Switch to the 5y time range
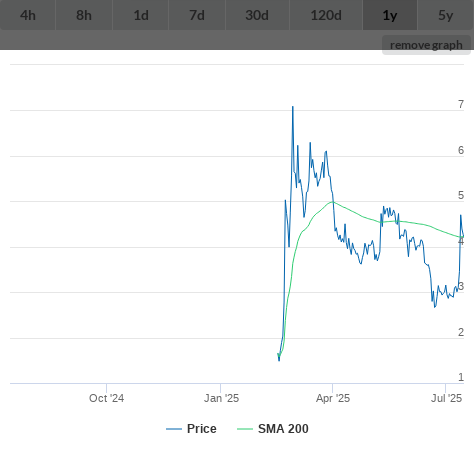 pyautogui.click(x=446, y=15)
